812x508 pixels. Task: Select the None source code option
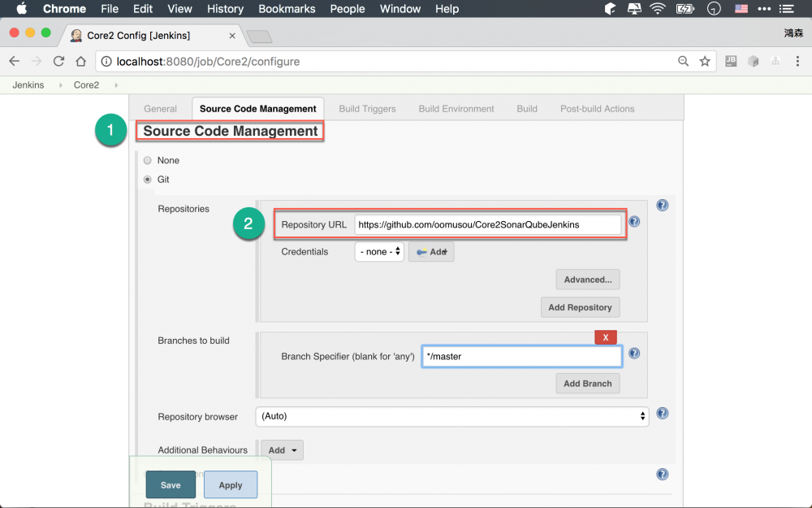147,160
